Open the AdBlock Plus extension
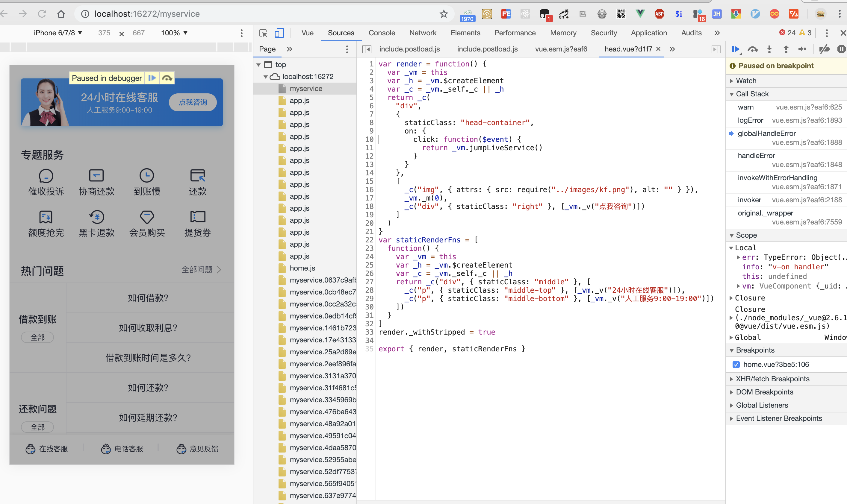847x504 pixels. 660,14
